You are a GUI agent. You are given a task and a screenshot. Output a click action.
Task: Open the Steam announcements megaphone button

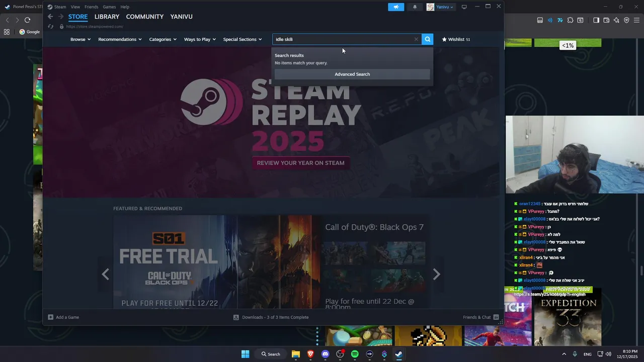point(396,7)
